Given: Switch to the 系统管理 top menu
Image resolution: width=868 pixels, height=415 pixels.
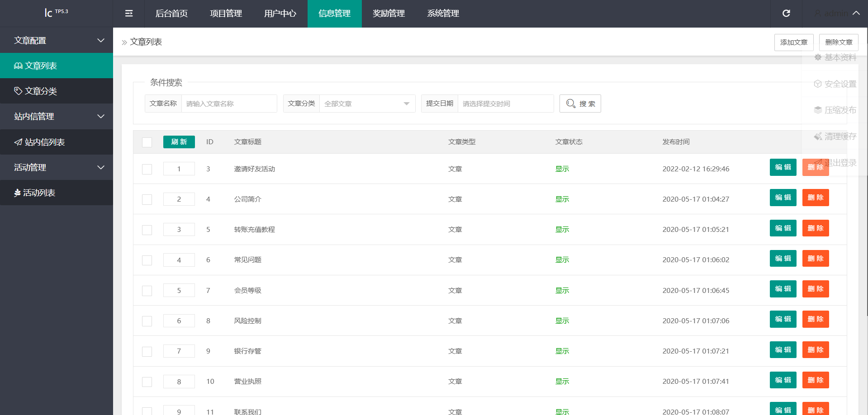Looking at the screenshot, I should pyautogui.click(x=443, y=14).
